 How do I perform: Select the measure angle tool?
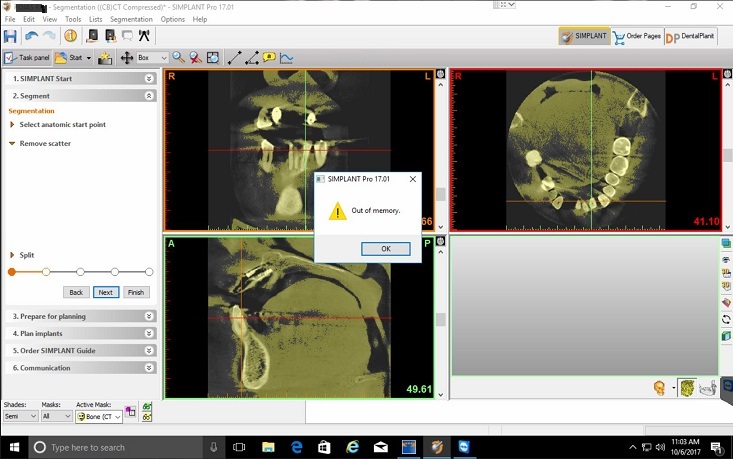click(251, 58)
